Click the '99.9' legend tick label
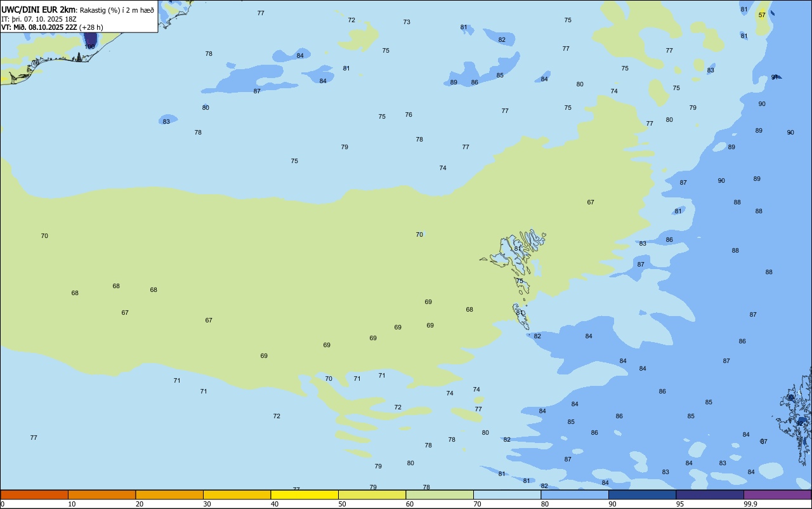The width and height of the screenshot is (812, 509). pyautogui.click(x=751, y=504)
